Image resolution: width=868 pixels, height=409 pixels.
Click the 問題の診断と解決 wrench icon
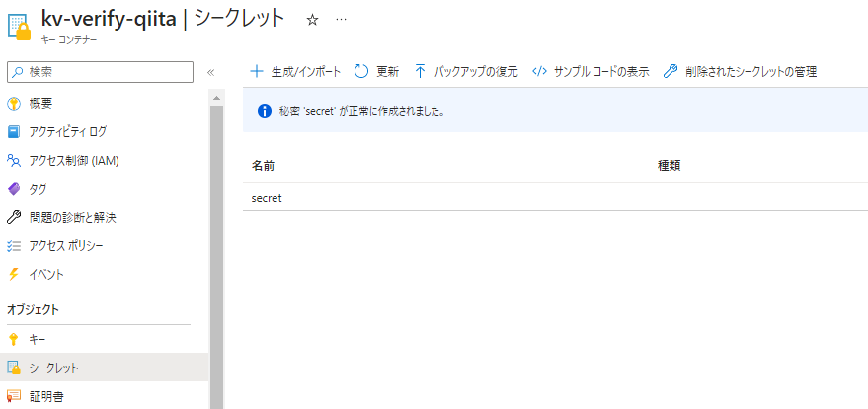pyautogui.click(x=14, y=217)
